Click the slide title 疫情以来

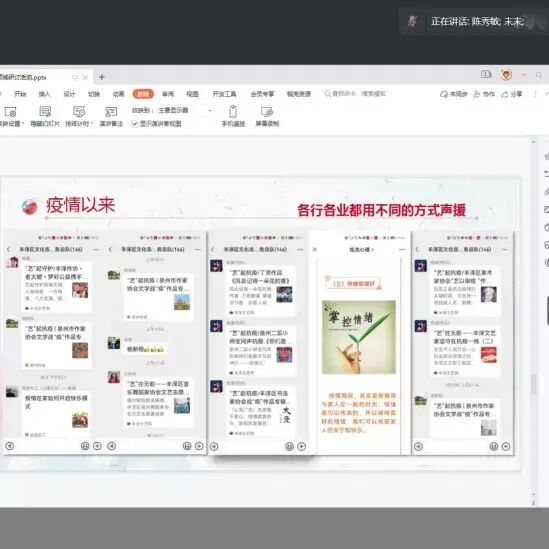click(81, 205)
